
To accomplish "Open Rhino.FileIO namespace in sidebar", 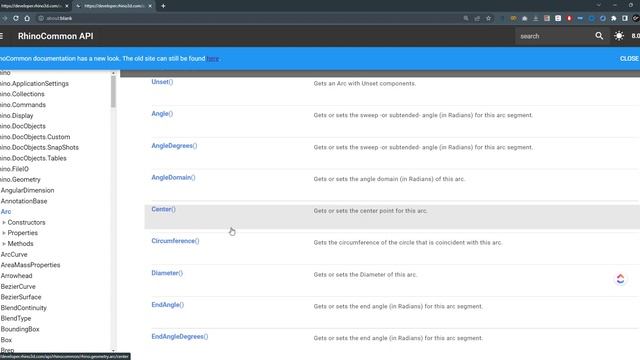I will click(x=14, y=169).
